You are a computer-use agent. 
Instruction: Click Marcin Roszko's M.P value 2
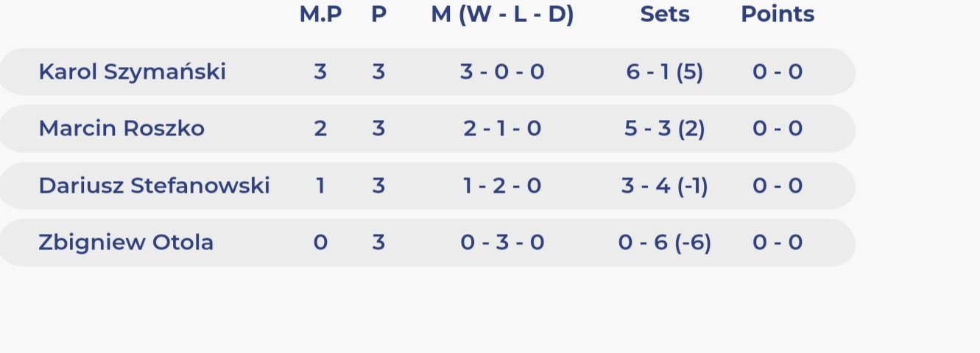(320, 129)
